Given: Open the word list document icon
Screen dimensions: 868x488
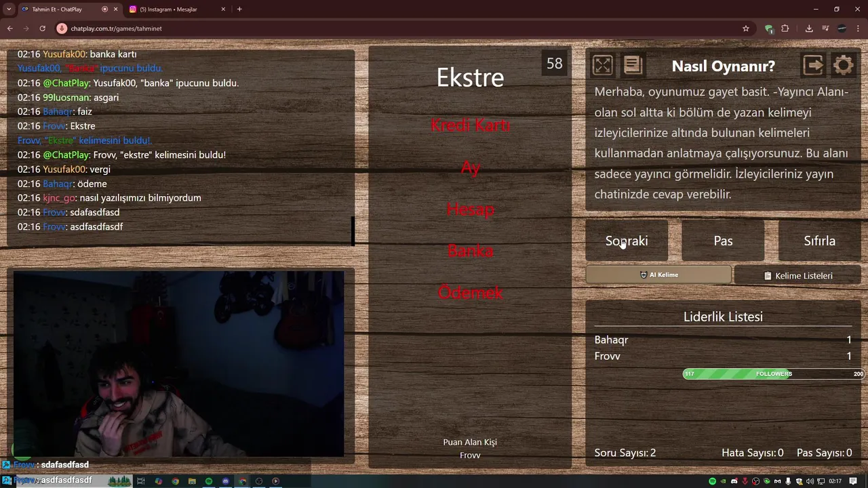Looking at the screenshot, I should pos(633,65).
